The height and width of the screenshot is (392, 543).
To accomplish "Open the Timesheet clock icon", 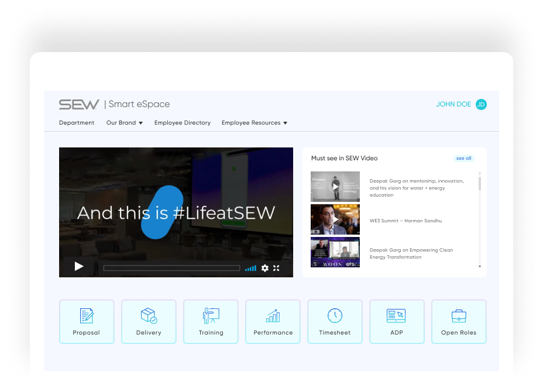I will click(335, 316).
